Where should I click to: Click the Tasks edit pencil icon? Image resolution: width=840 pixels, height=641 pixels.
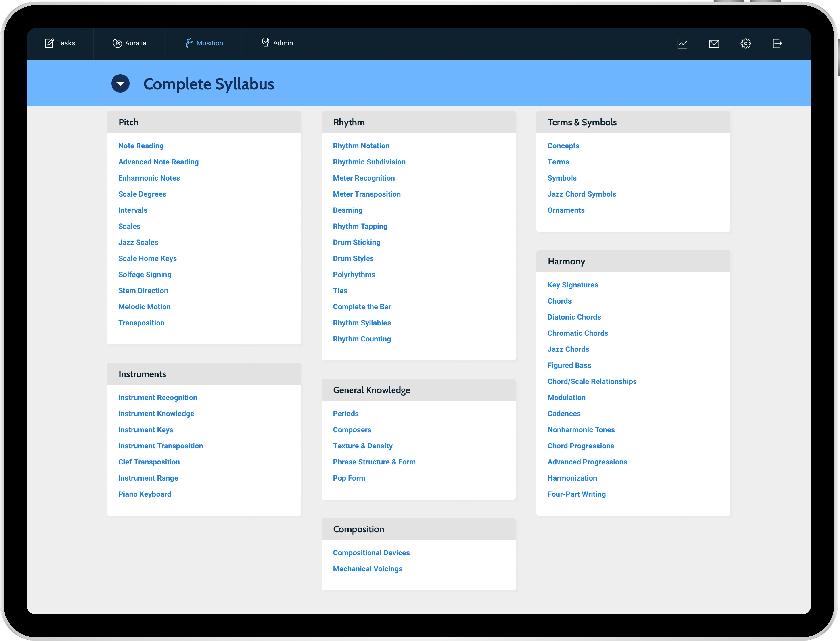click(x=49, y=43)
